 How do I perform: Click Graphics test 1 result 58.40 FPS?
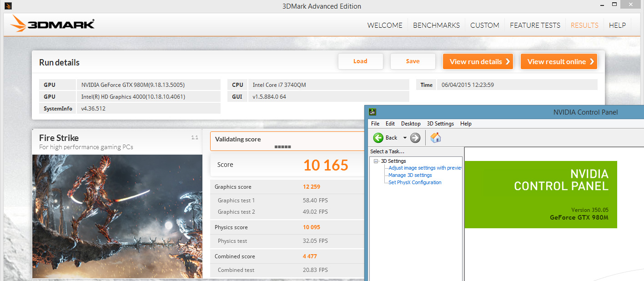[316, 201]
